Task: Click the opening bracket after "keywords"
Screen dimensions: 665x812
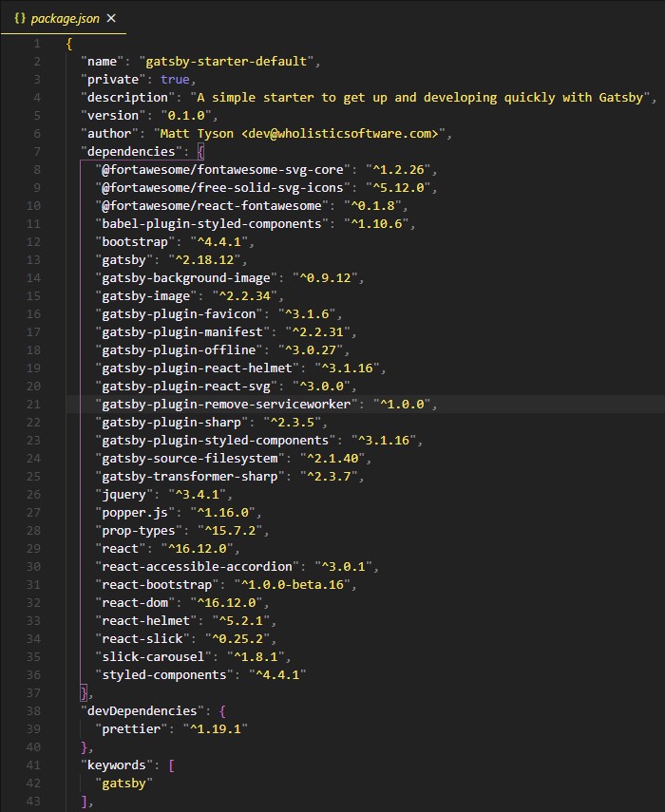Action: click(171, 765)
